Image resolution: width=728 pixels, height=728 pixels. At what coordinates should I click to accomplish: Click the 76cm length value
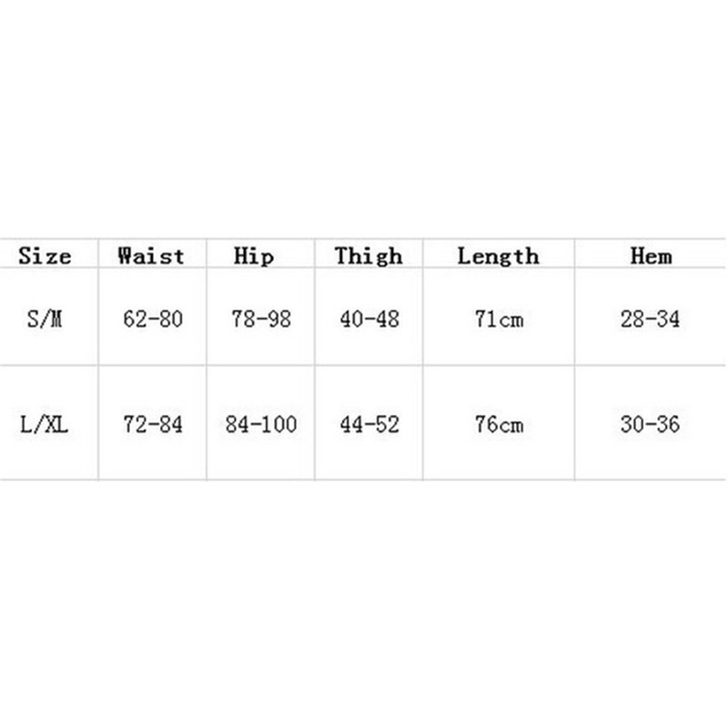pos(500,425)
